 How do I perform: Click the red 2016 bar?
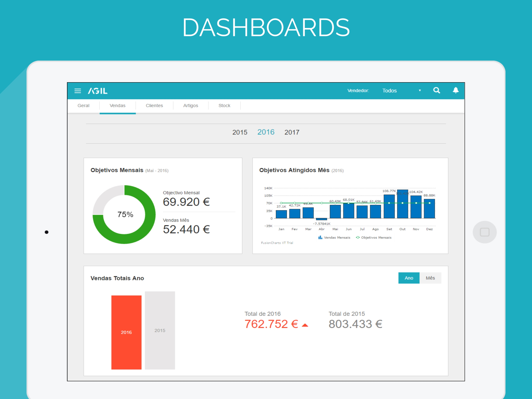tap(126, 332)
